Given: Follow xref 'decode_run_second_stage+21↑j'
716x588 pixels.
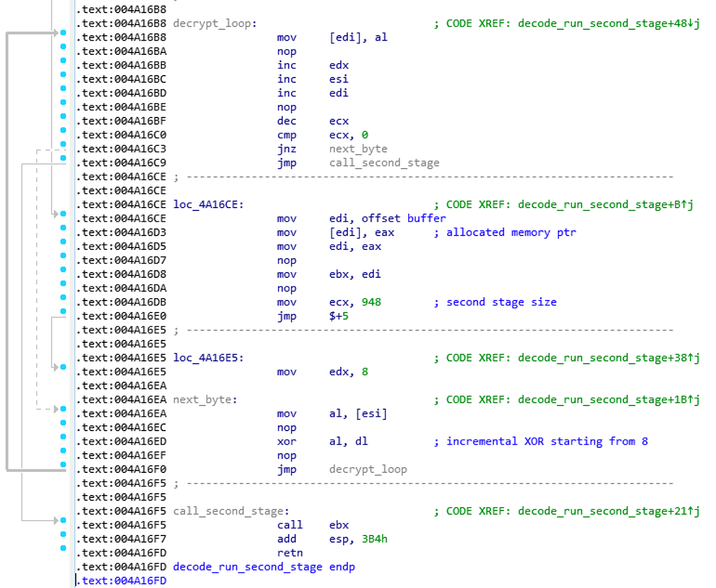Looking at the screenshot, I should 609,511.
